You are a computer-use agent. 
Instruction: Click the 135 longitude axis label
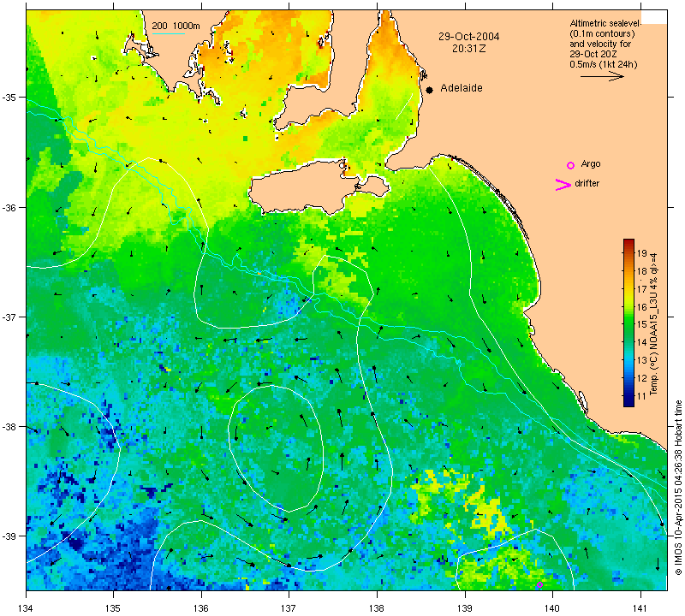point(114,607)
